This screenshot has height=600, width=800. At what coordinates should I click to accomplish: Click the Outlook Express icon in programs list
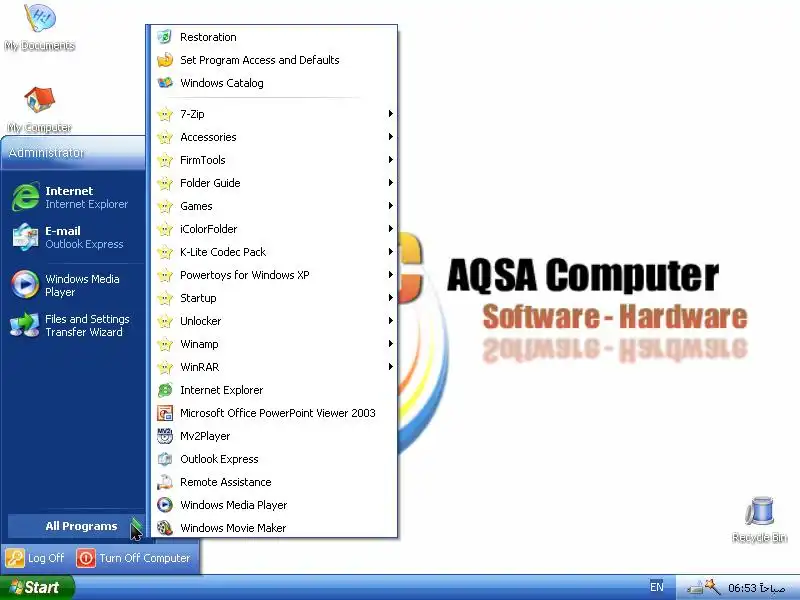point(165,459)
